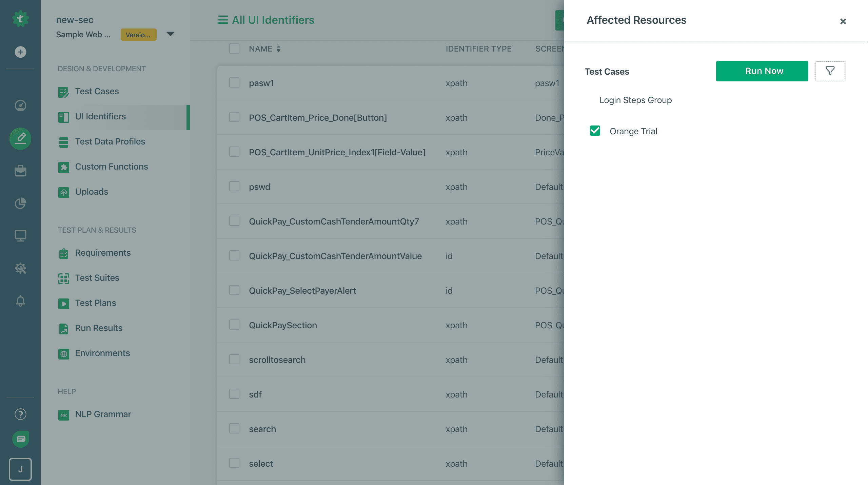This screenshot has height=485, width=868.
Task: Select the Uploads item in the sidebar
Action: coord(92,192)
